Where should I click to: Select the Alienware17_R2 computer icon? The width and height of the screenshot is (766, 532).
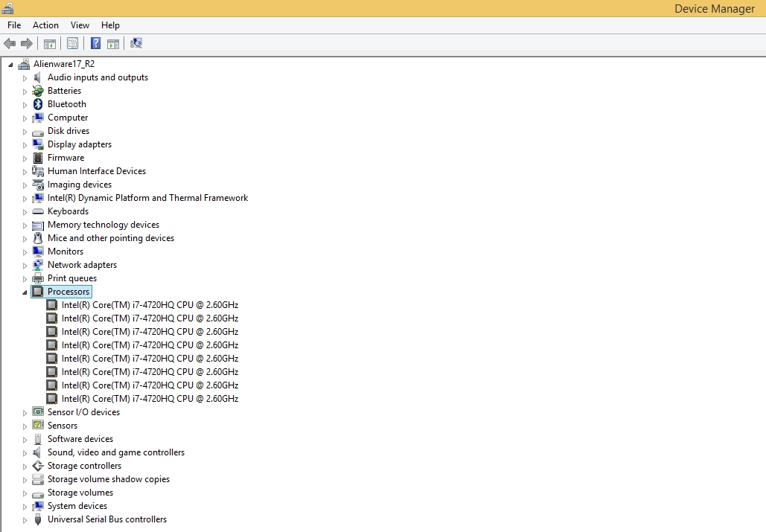tap(24, 64)
